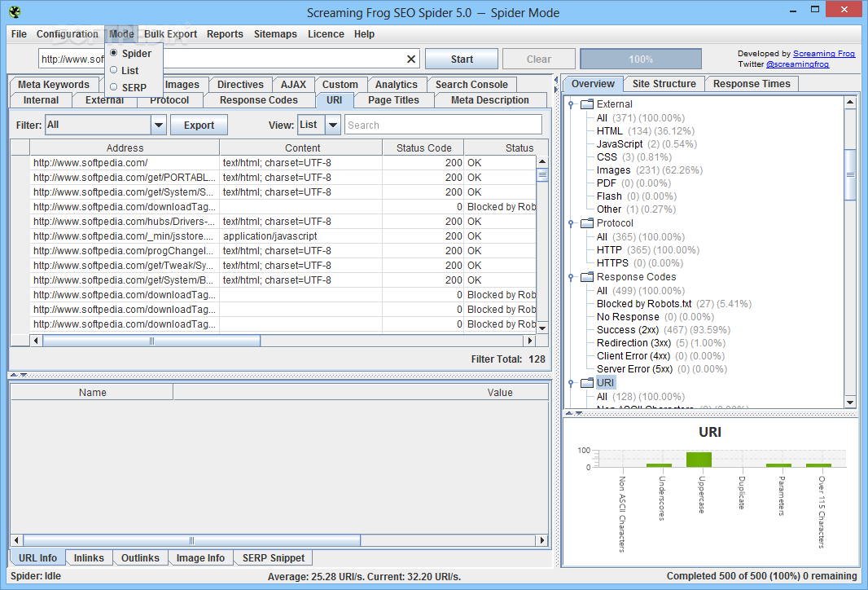Click the application/javascript content cell

[x=300, y=236]
